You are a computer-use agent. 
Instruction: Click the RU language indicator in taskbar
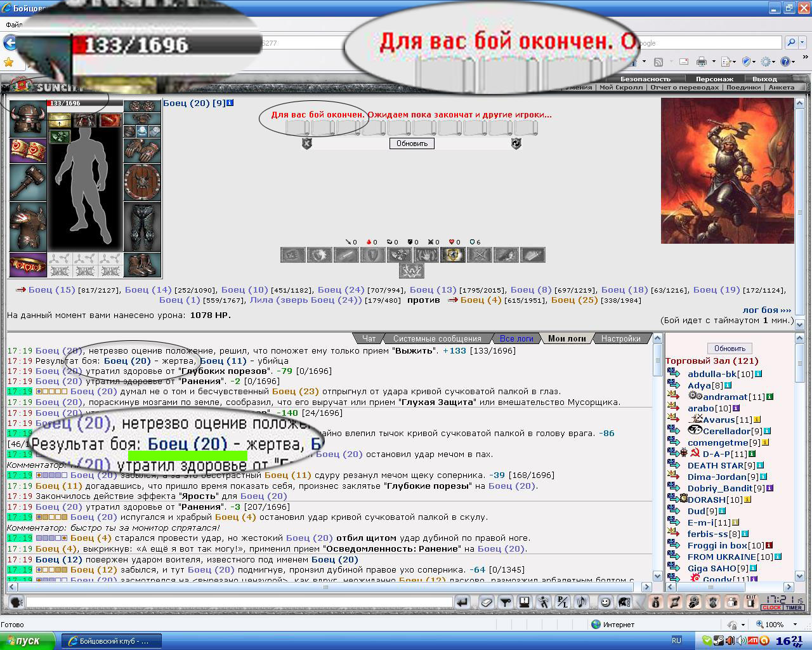676,640
